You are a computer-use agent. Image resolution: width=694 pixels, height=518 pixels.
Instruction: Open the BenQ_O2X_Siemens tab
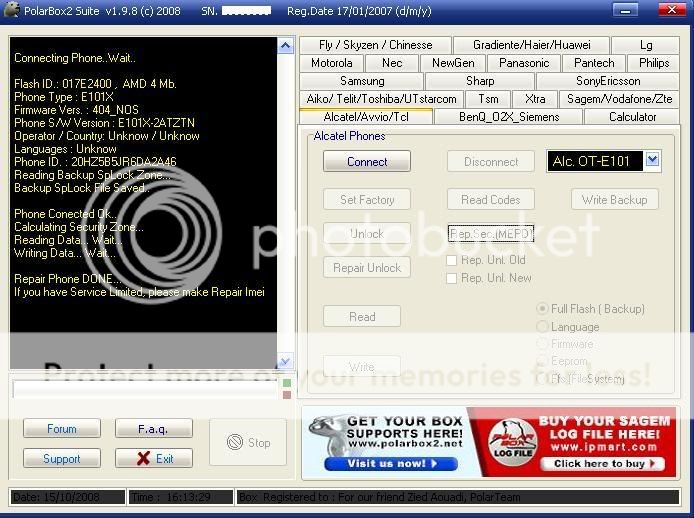(509, 117)
